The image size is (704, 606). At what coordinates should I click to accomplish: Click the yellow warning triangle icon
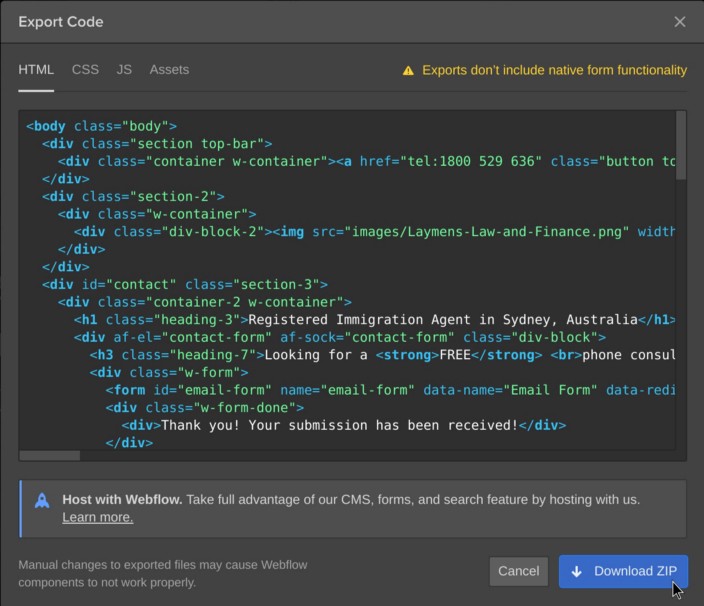click(x=408, y=71)
